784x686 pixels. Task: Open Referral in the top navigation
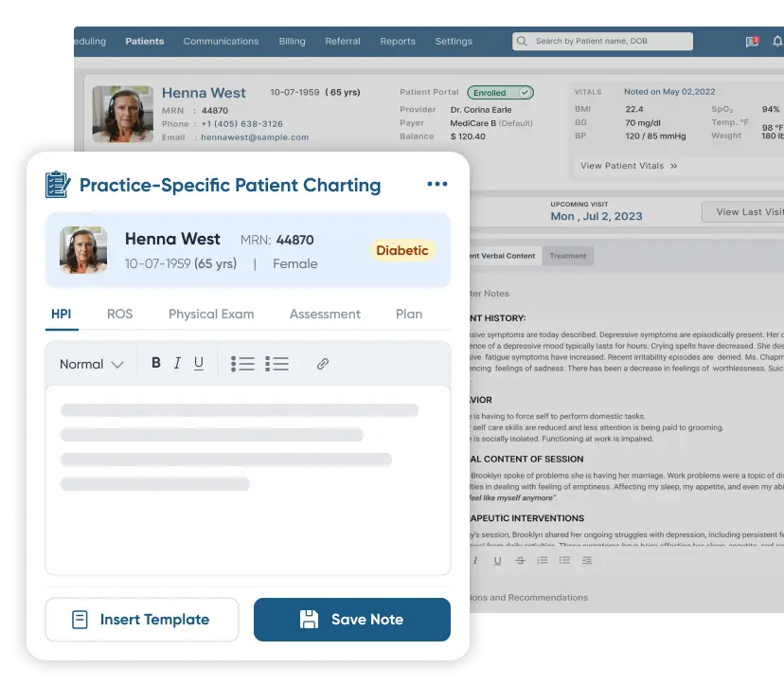click(x=343, y=41)
